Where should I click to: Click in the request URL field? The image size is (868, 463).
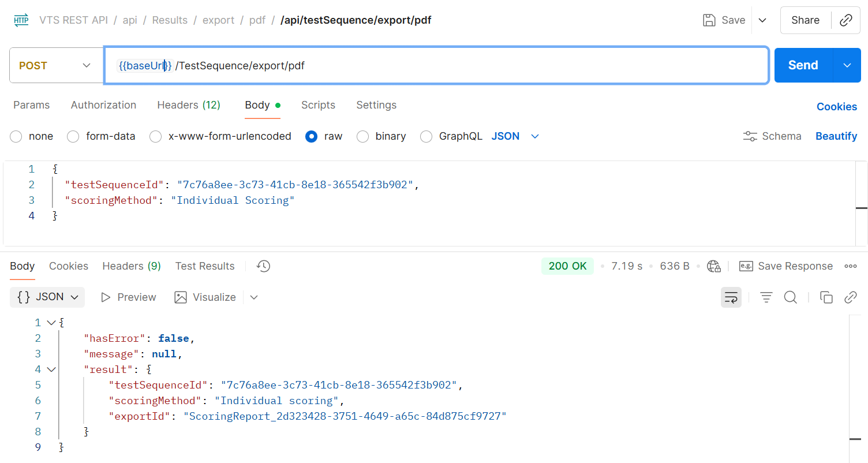462,66
